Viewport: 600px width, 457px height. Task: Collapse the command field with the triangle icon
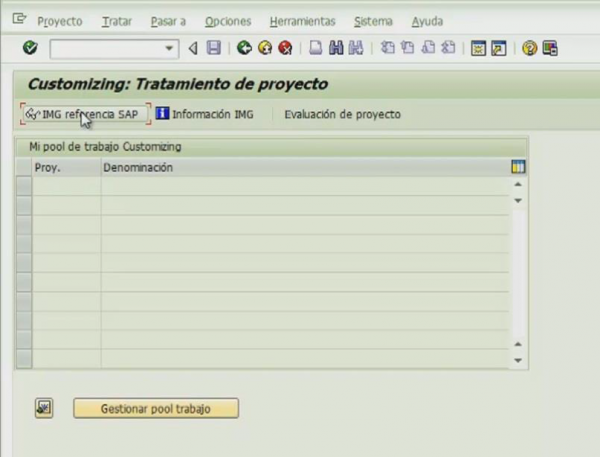click(193, 48)
